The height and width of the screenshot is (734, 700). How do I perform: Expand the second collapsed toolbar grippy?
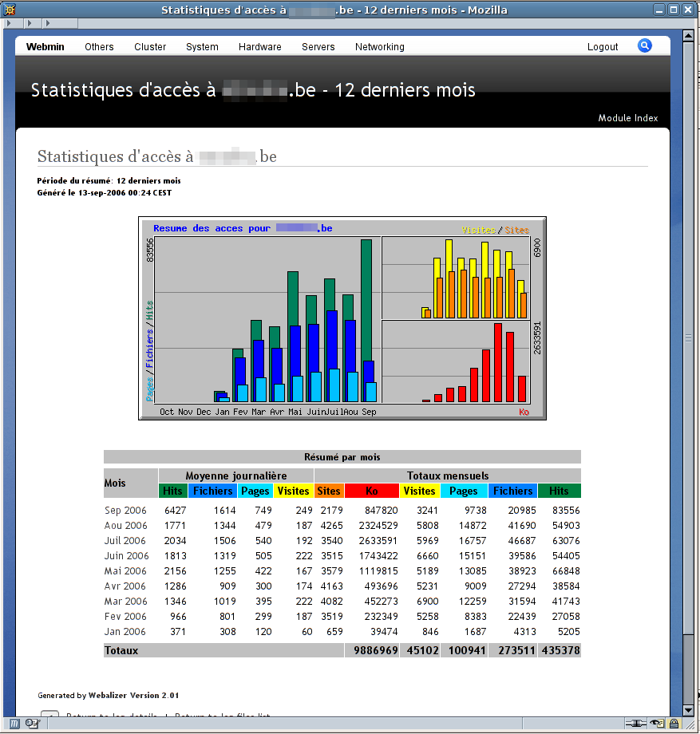coord(29,25)
